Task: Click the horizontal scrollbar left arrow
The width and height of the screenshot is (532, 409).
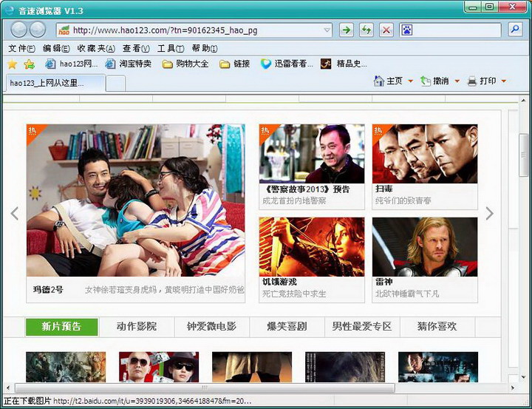Action: coord(8,388)
